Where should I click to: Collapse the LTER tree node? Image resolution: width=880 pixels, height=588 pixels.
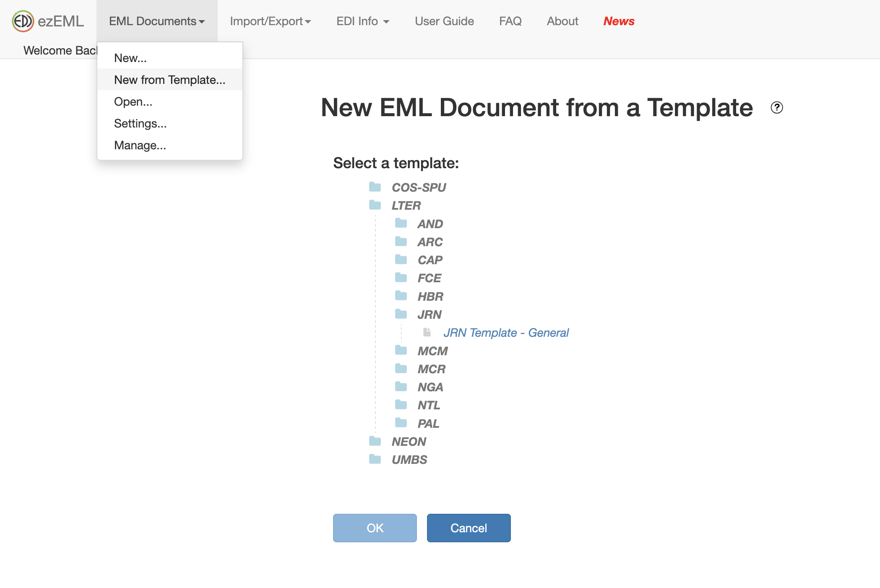pos(406,206)
